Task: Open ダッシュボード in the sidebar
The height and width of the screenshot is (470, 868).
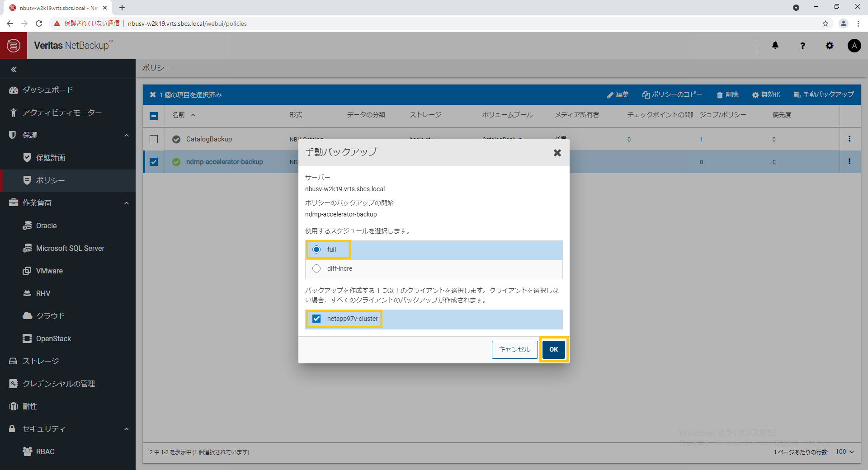Action: (68, 90)
